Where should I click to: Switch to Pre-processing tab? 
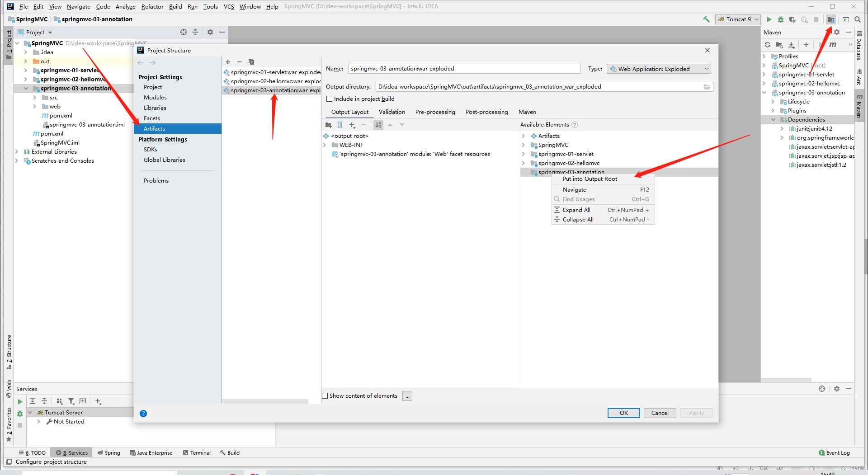click(x=435, y=112)
